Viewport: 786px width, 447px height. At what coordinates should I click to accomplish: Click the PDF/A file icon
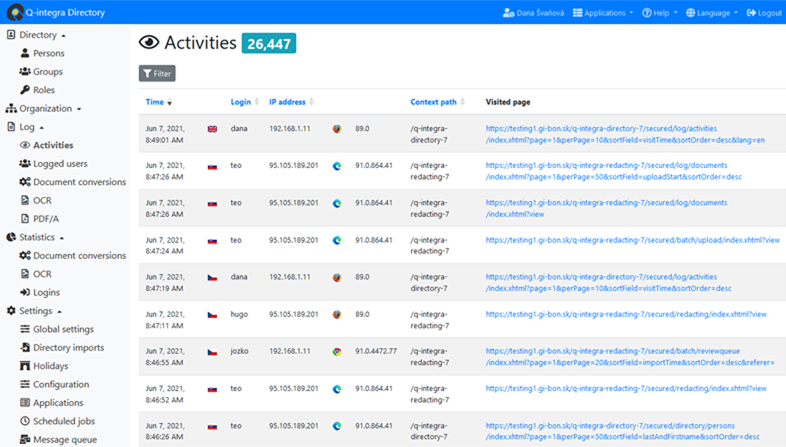25,218
